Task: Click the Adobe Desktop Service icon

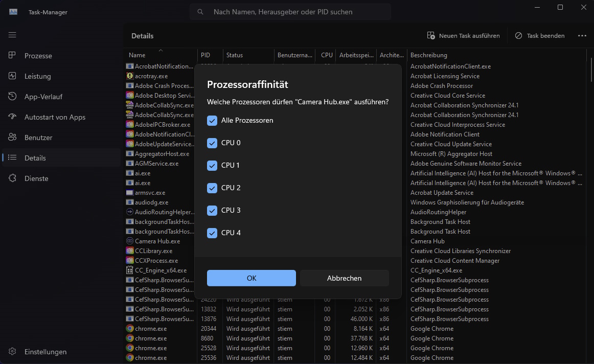Action: (x=129, y=96)
